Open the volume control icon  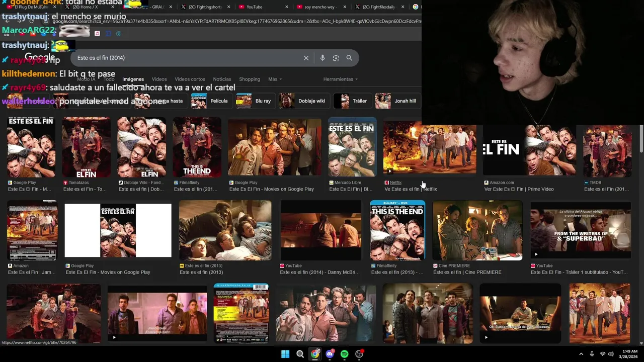pyautogui.click(x=611, y=354)
